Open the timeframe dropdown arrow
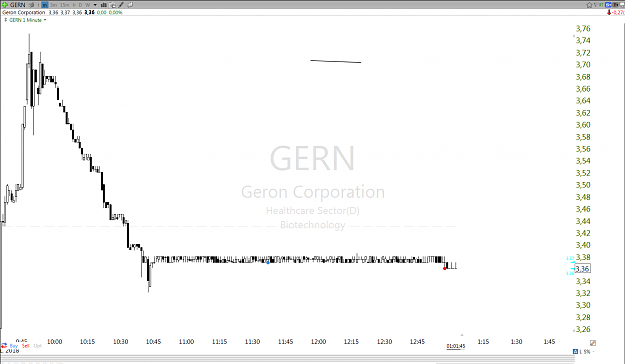Viewport: 625px width, 364px height. point(95,5)
